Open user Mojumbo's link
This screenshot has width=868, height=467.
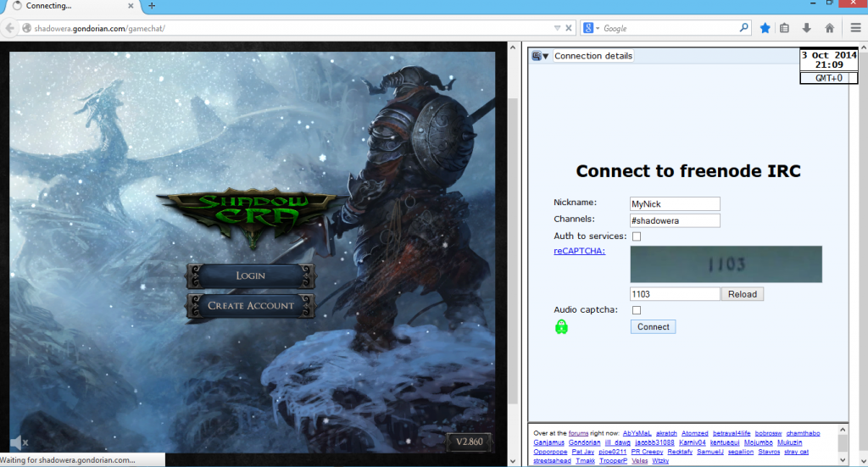click(759, 442)
